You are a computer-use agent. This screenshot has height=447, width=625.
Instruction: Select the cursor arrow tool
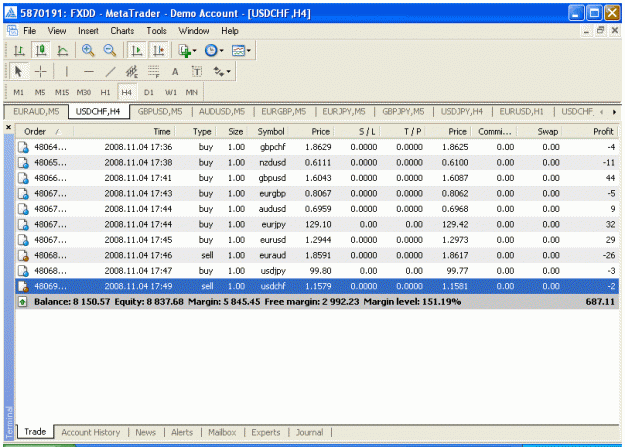tap(18, 72)
